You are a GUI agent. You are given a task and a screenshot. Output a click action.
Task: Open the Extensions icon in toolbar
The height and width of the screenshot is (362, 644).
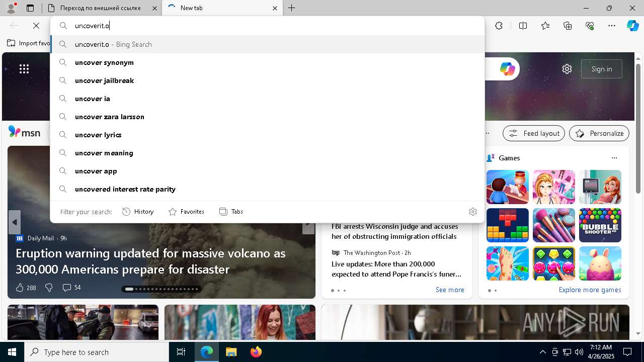coord(499,26)
